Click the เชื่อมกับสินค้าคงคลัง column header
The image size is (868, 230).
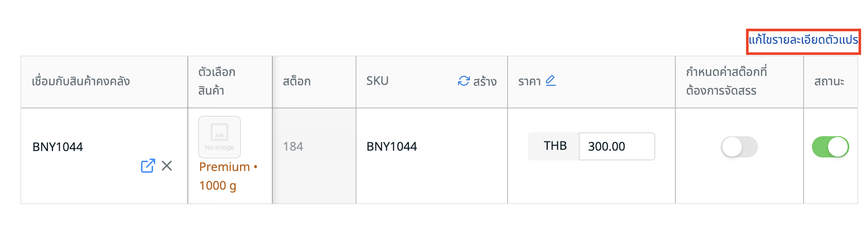[81, 81]
